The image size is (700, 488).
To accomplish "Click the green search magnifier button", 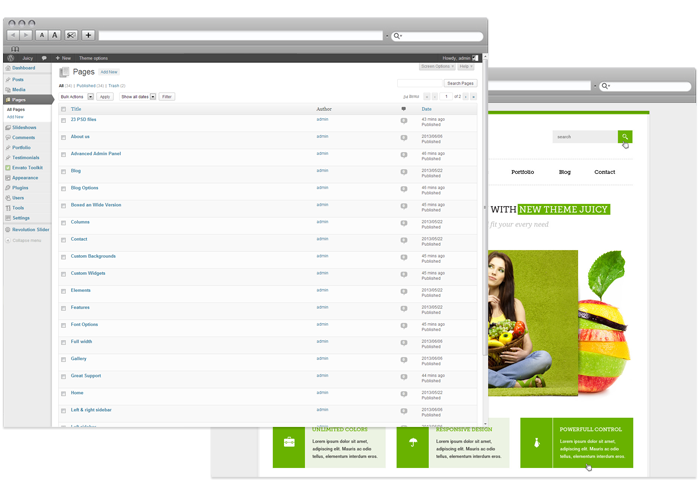I will (x=625, y=136).
